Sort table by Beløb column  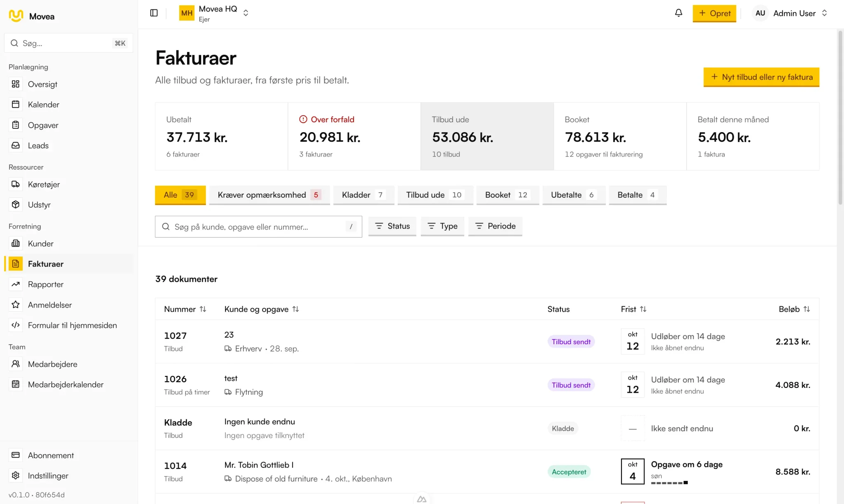coord(794,309)
